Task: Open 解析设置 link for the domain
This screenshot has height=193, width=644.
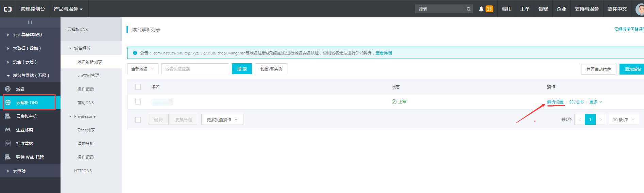Action: coord(555,102)
